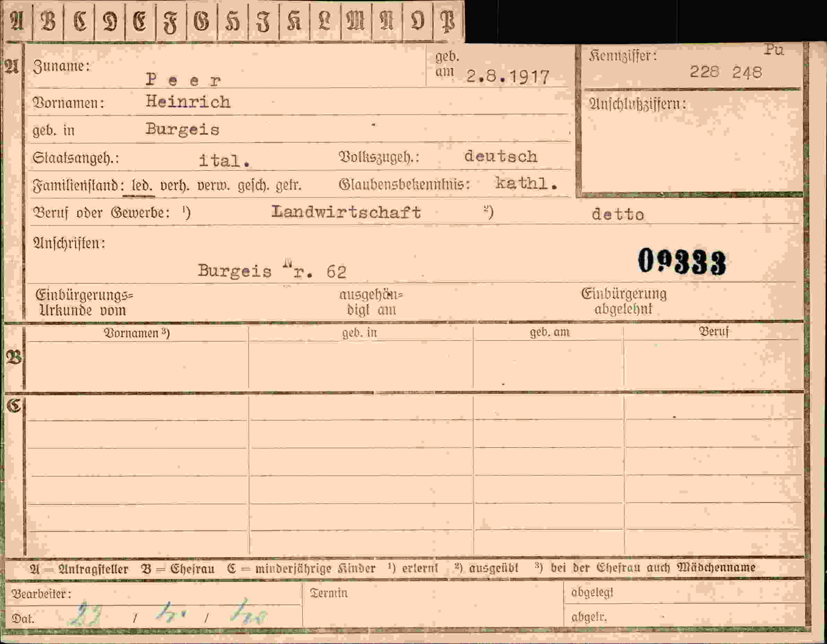Click the occupation value 'Landwirtschaft'

pos(346,212)
